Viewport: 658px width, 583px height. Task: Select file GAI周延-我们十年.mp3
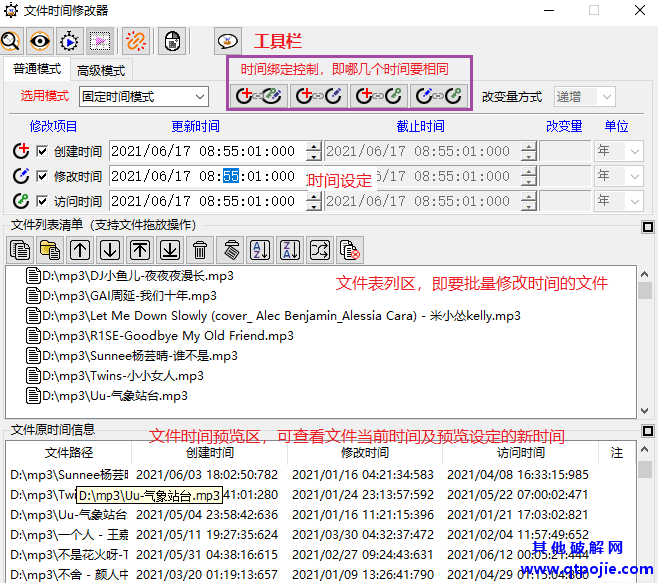121,296
